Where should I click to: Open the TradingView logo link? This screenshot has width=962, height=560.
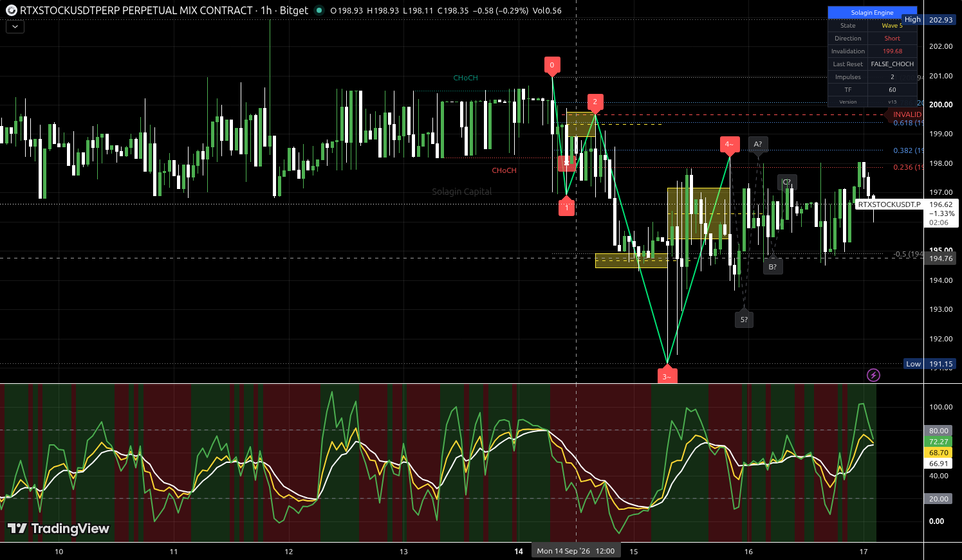pos(58,528)
